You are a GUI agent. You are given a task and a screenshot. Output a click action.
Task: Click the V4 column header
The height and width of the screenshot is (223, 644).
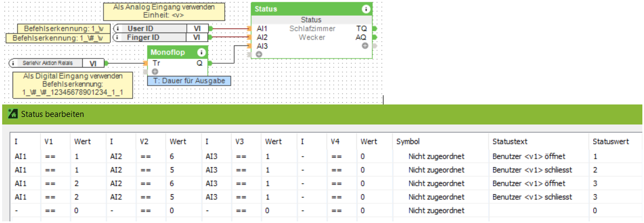tap(342, 142)
